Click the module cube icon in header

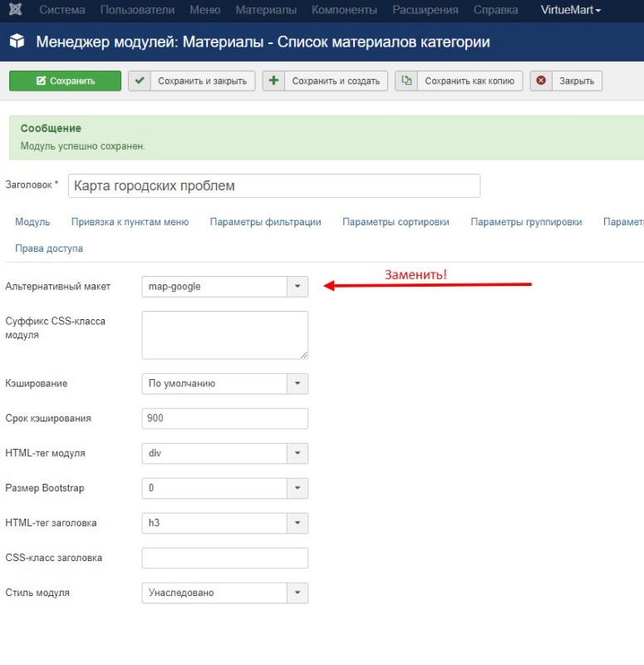17,42
